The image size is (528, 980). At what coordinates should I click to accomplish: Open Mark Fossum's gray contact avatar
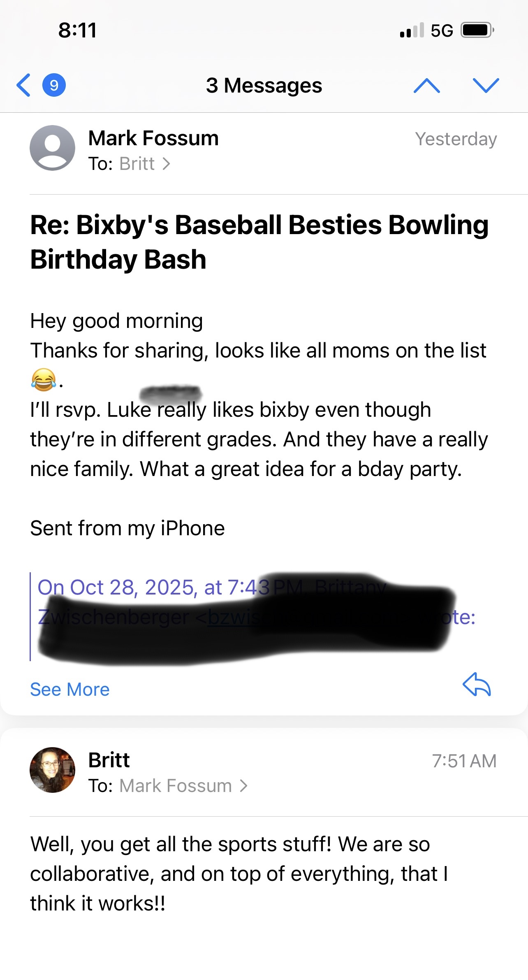(52, 148)
